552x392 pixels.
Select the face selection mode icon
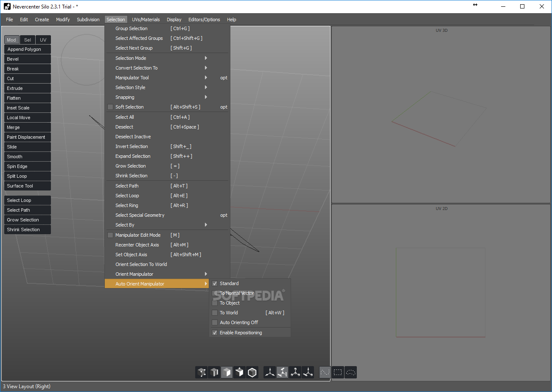[227, 372]
